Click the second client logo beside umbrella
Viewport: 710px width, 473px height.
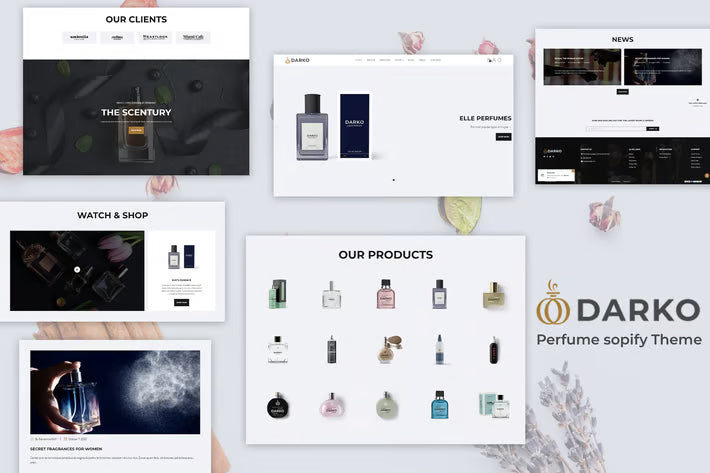(x=117, y=37)
